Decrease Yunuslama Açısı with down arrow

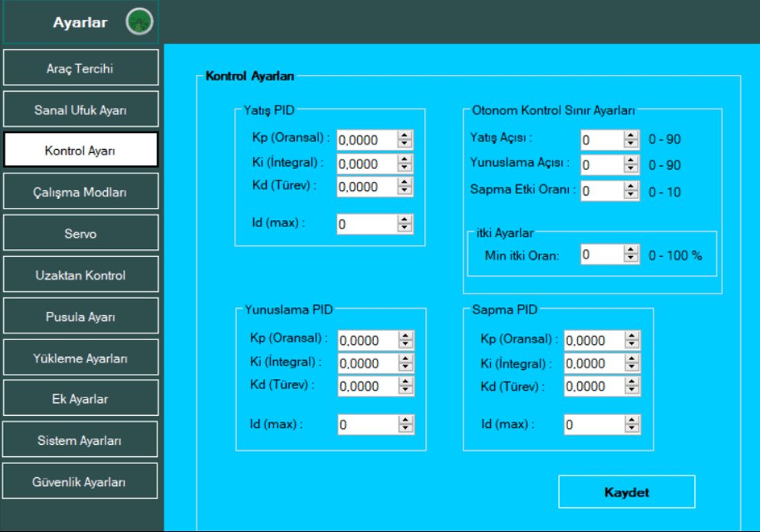631,169
